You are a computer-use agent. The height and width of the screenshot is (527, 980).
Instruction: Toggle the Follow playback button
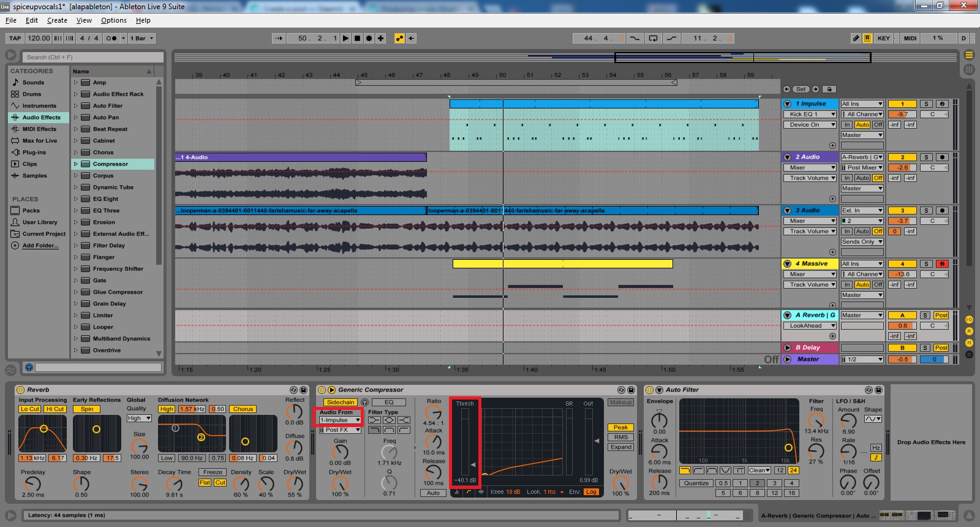tap(279, 38)
